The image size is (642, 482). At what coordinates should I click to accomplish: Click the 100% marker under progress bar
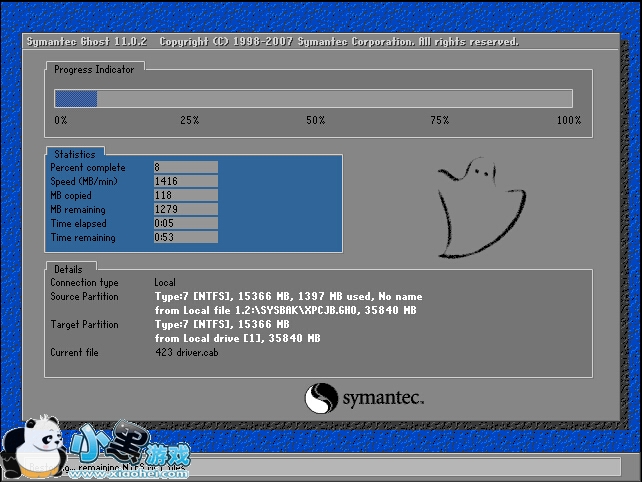568,120
